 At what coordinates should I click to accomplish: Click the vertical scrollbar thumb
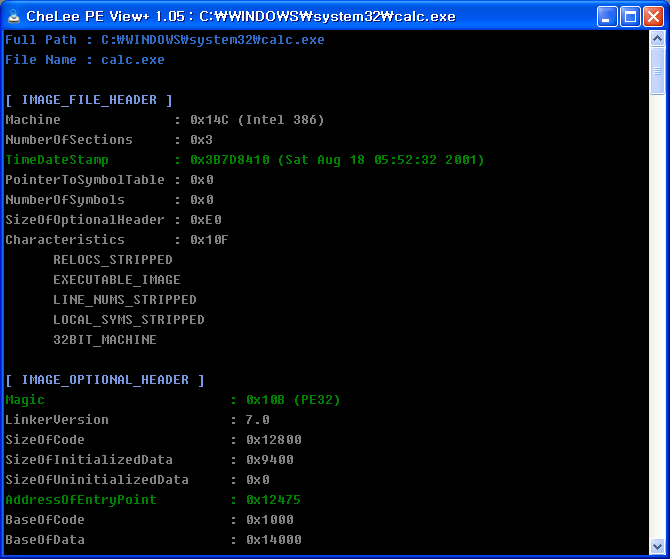pos(657,71)
